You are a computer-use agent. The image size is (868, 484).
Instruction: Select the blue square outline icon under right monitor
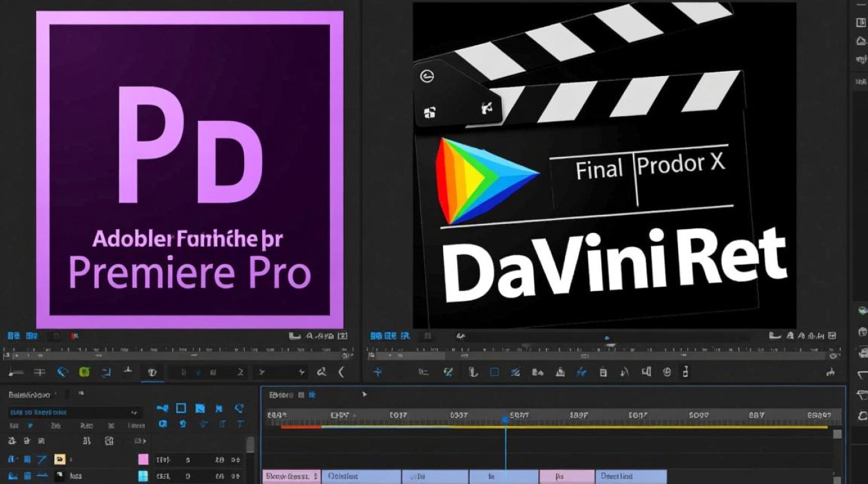point(494,372)
